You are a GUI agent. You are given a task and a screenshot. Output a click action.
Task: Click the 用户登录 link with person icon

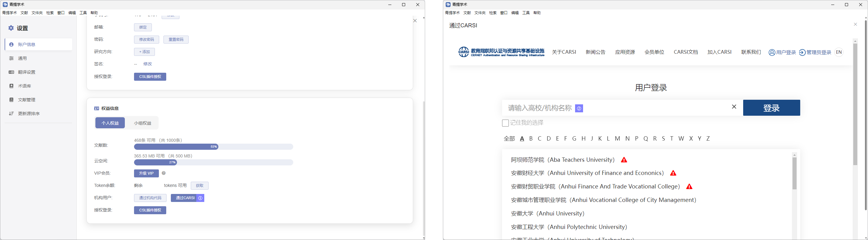pyautogui.click(x=782, y=52)
